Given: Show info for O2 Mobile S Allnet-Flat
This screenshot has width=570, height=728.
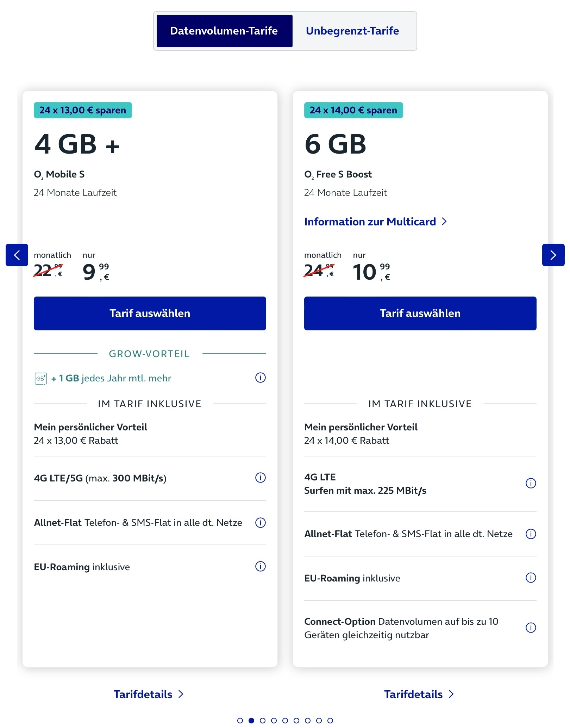Looking at the screenshot, I should point(260,522).
